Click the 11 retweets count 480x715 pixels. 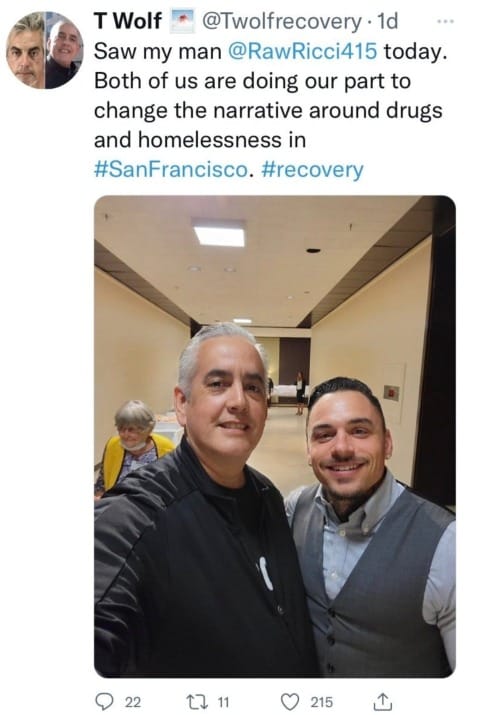223,702
